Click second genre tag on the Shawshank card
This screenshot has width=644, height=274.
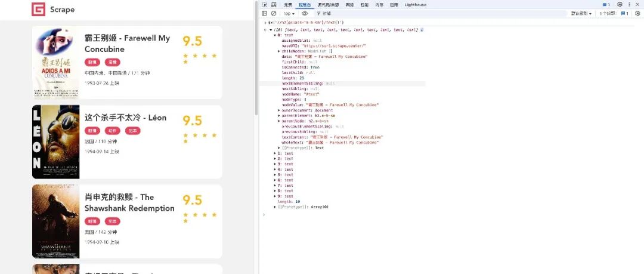tap(113, 221)
